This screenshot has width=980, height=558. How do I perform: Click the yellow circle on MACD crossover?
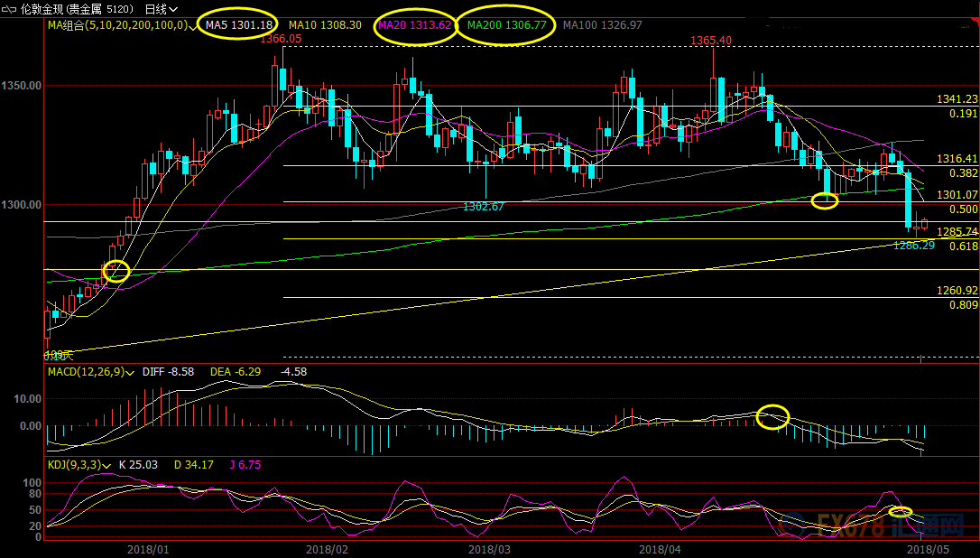tap(772, 416)
